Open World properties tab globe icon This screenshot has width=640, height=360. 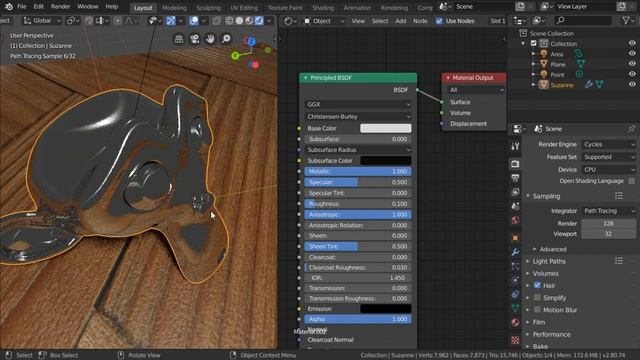coord(515,220)
